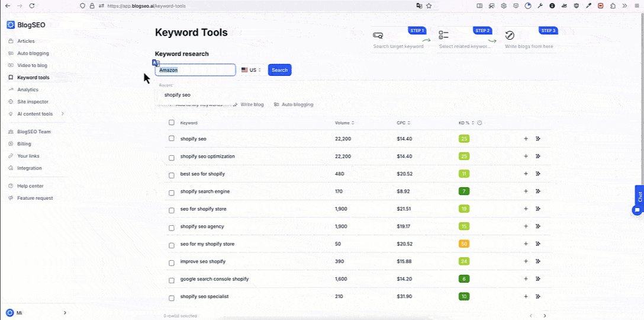Add 'shopify search engine' with plus icon
The image size is (644, 320).
526,191
